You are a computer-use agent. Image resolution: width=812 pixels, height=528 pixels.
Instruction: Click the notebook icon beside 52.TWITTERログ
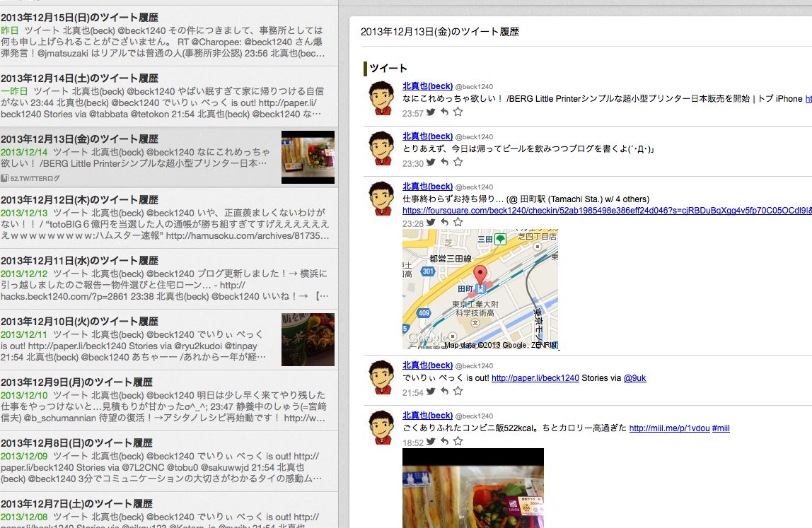click(x=4, y=178)
